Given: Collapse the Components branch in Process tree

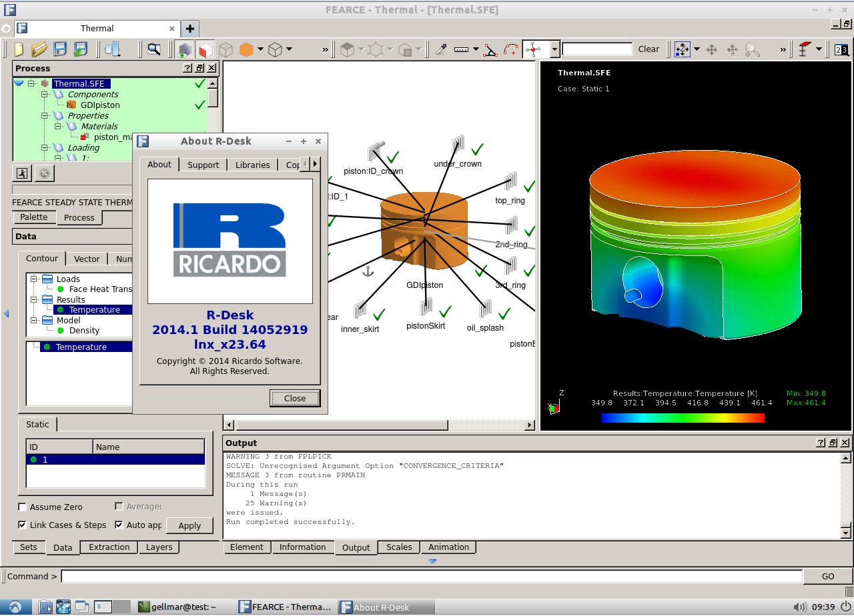Looking at the screenshot, I should [45, 94].
